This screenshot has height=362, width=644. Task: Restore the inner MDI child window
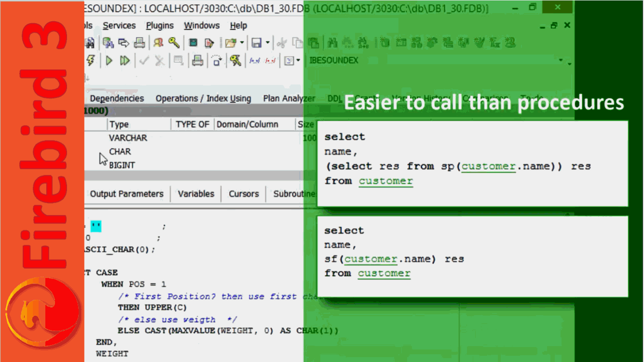click(x=554, y=26)
